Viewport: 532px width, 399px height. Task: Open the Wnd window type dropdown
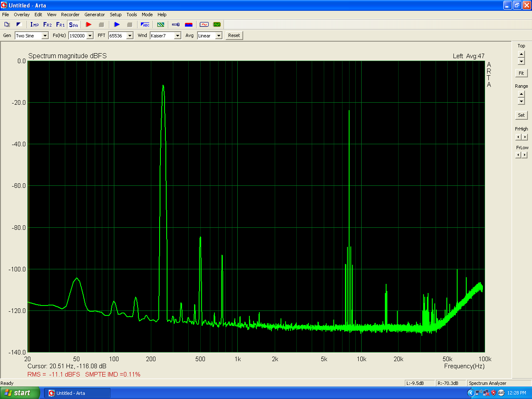(x=177, y=36)
